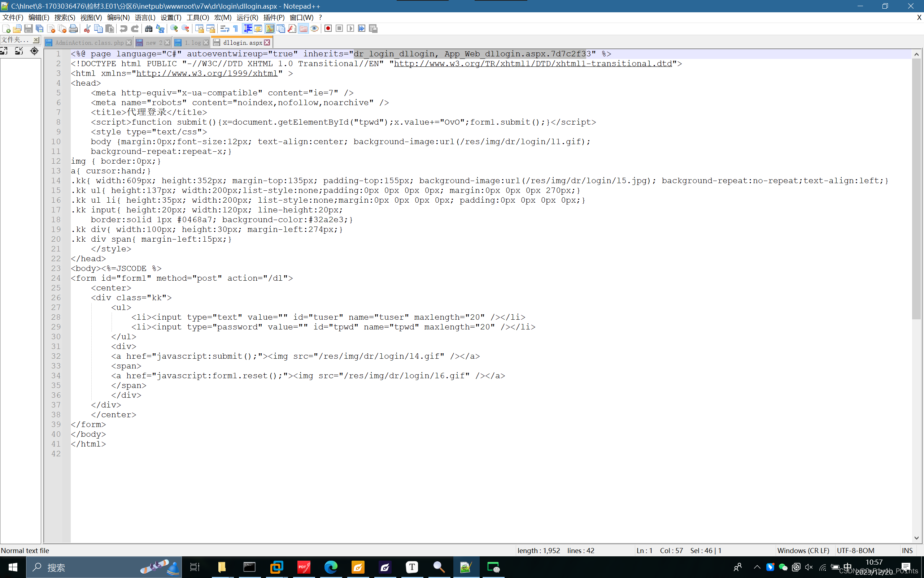This screenshot has height=578, width=924.
Task: Start macro recording with red dot
Action: point(328,29)
